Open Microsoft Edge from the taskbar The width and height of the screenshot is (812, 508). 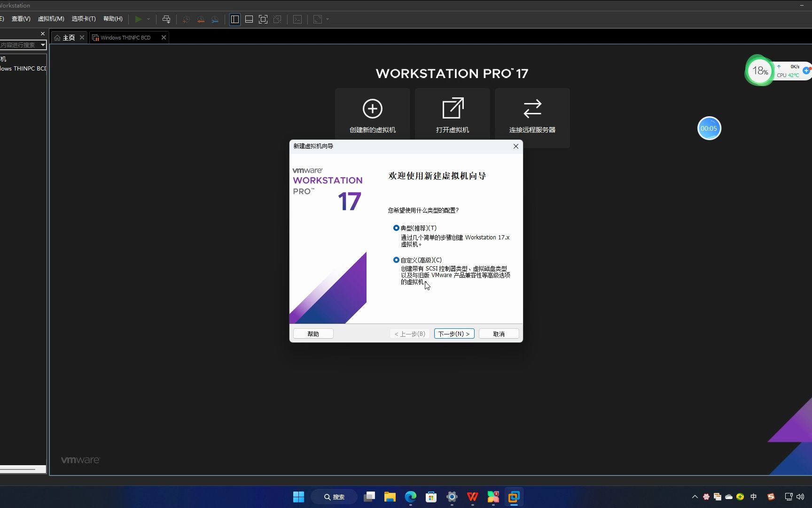pos(411,497)
